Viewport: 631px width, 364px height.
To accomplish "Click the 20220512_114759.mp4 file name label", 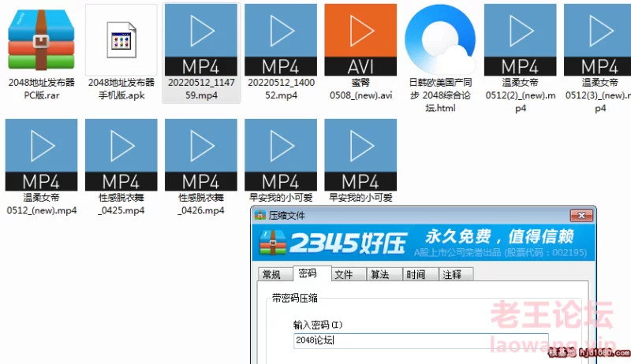I will 201,89.
